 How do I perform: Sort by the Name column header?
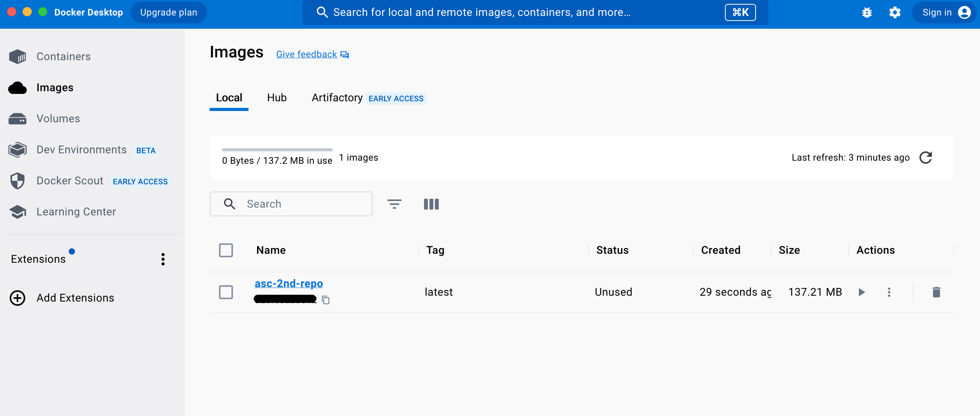[271, 250]
